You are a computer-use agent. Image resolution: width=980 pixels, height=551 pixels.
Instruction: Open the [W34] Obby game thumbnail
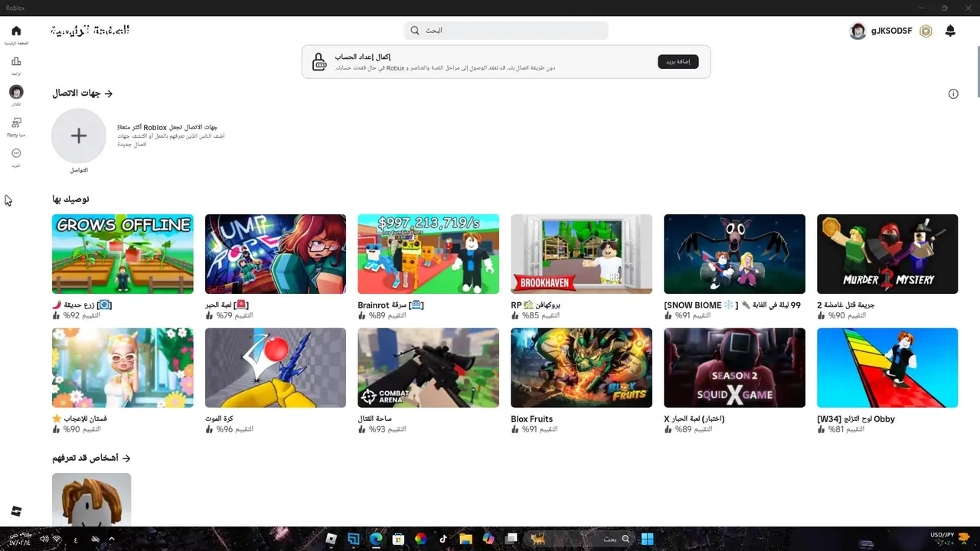[x=887, y=368]
